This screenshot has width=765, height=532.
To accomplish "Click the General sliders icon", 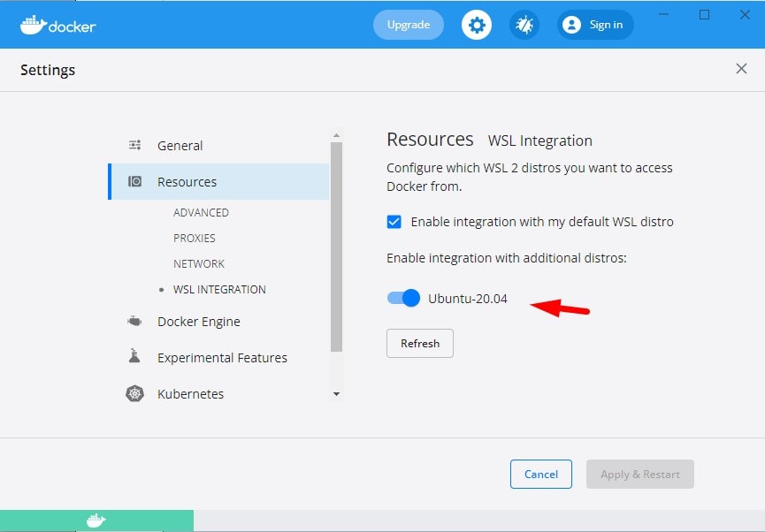I will click(134, 145).
